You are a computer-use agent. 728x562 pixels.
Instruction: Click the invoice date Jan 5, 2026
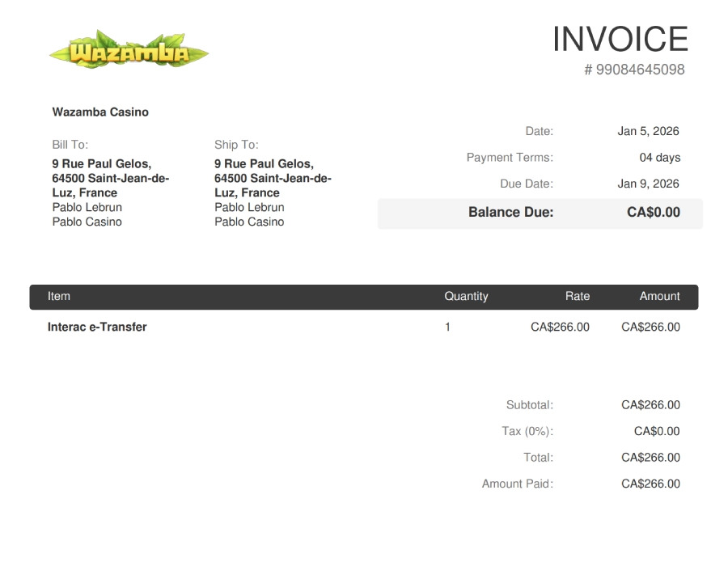point(648,131)
